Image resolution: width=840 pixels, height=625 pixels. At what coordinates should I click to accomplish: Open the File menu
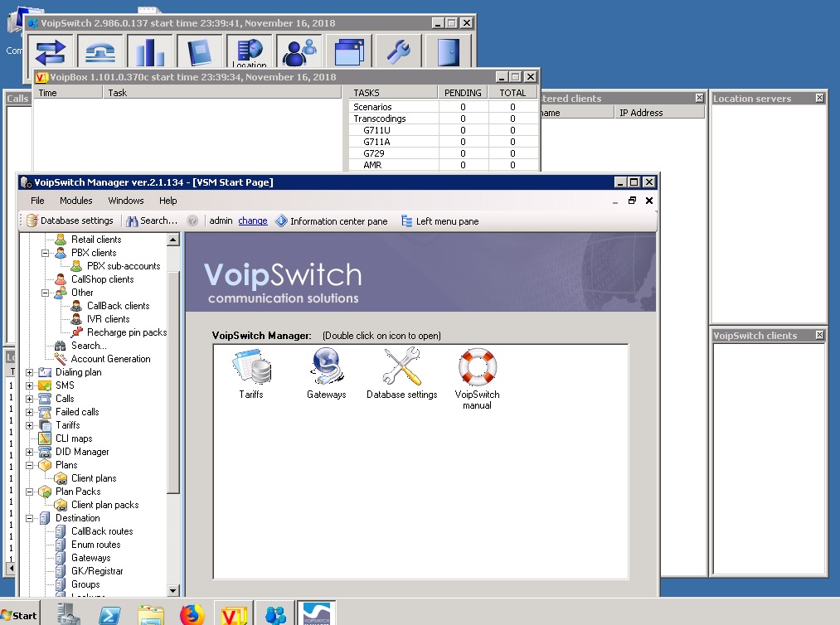click(37, 201)
